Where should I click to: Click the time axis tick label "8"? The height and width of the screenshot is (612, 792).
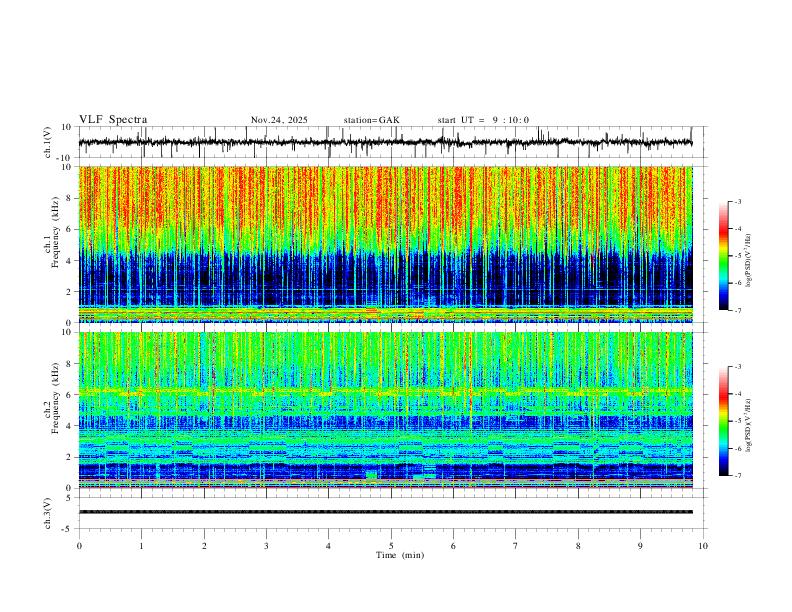[x=578, y=546]
